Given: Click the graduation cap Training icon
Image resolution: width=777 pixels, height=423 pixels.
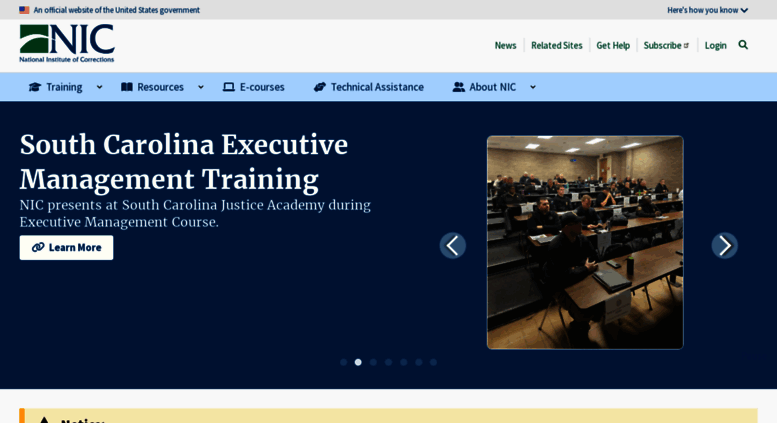Looking at the screenshot, I should [35, 87].
